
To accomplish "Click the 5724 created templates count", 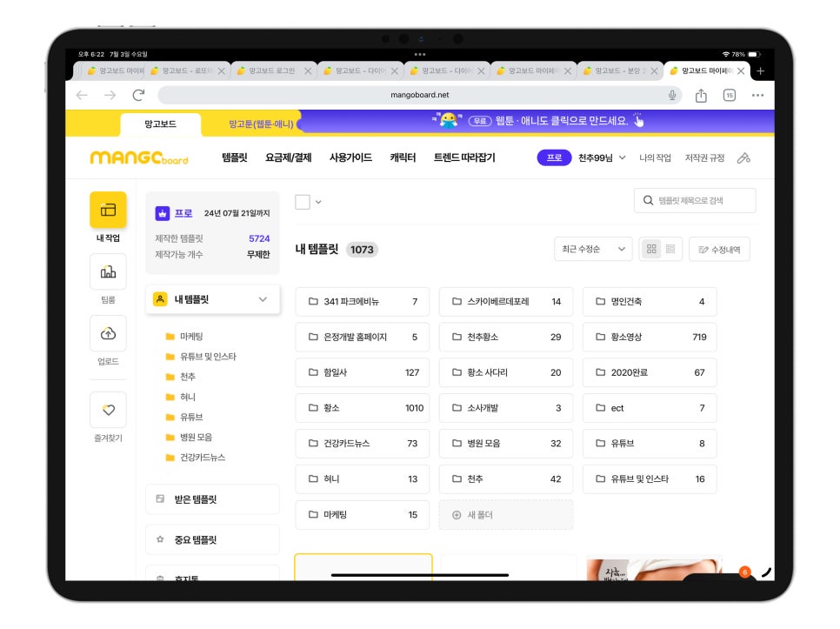I will point(259,238).
